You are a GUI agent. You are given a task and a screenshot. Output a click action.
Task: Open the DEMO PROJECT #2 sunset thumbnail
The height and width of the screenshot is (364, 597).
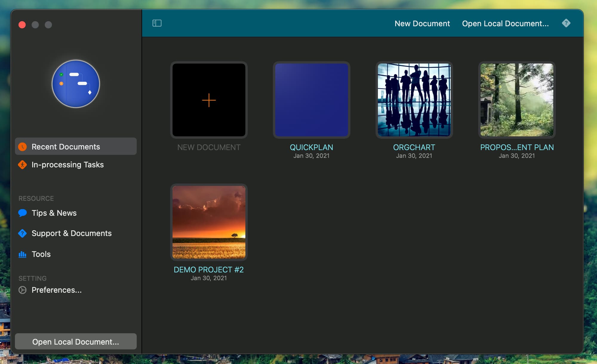pos(209,222)
